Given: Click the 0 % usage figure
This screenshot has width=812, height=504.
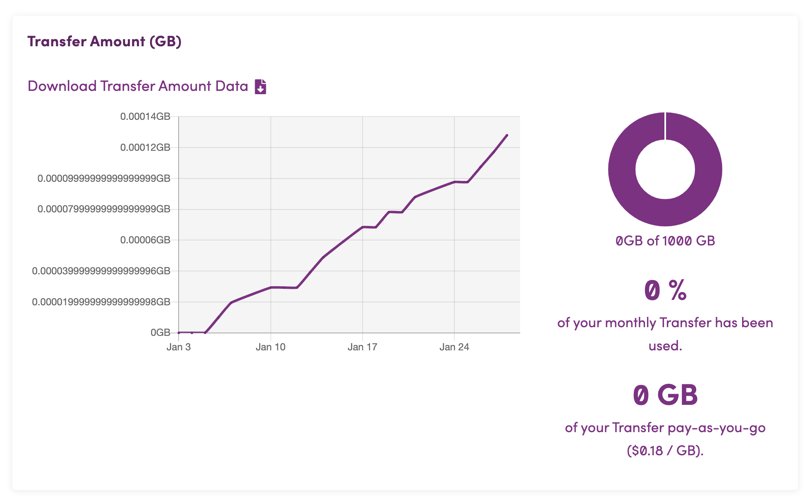Looking at the screenshot, I should click(665, 290).
